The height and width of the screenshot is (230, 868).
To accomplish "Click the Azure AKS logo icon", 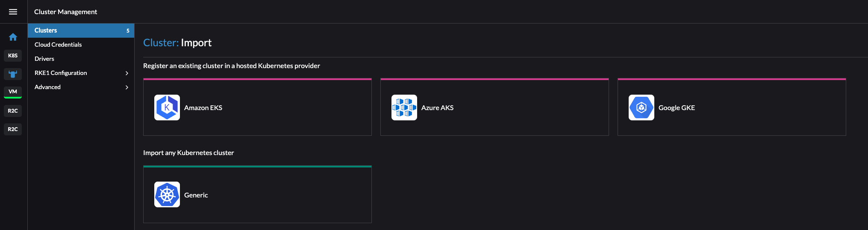I will click(404, 108).
